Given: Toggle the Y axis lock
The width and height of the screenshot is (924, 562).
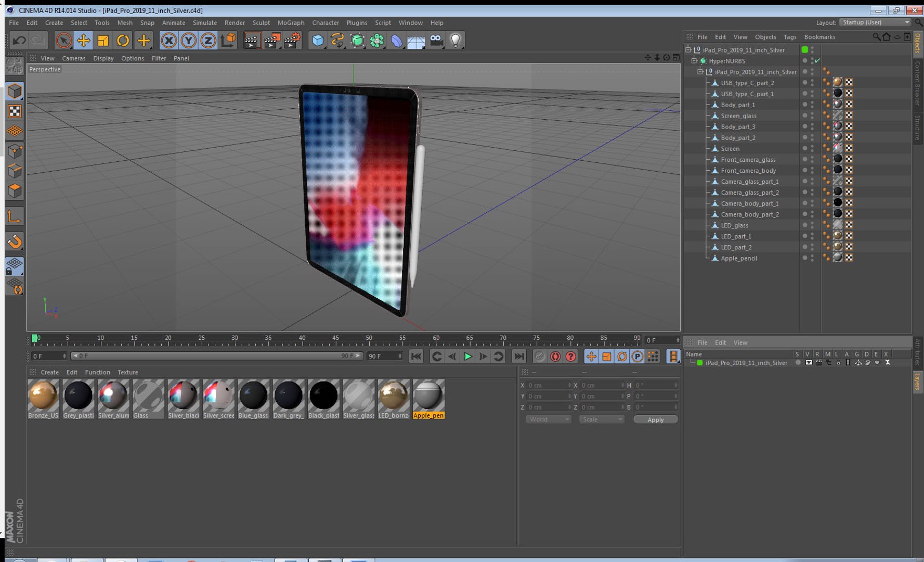Looking at the screenshot, I should [188, 40].
